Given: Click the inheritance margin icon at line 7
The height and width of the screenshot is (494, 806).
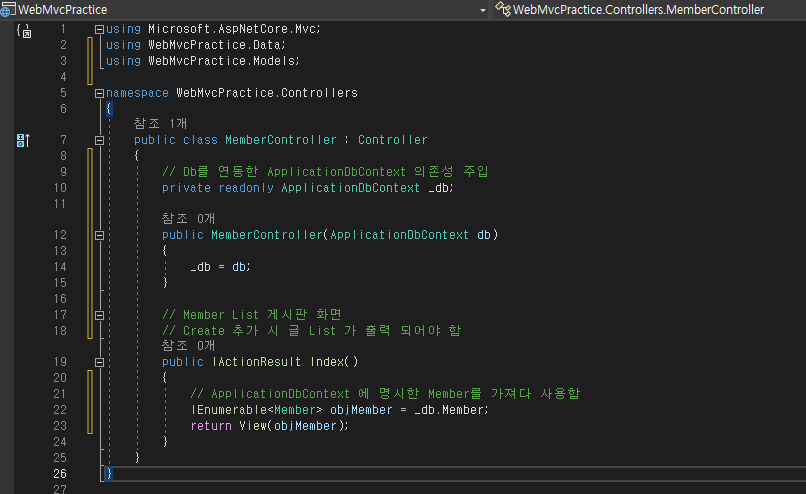Looking at the screenshot, I should tap(23, 140).
